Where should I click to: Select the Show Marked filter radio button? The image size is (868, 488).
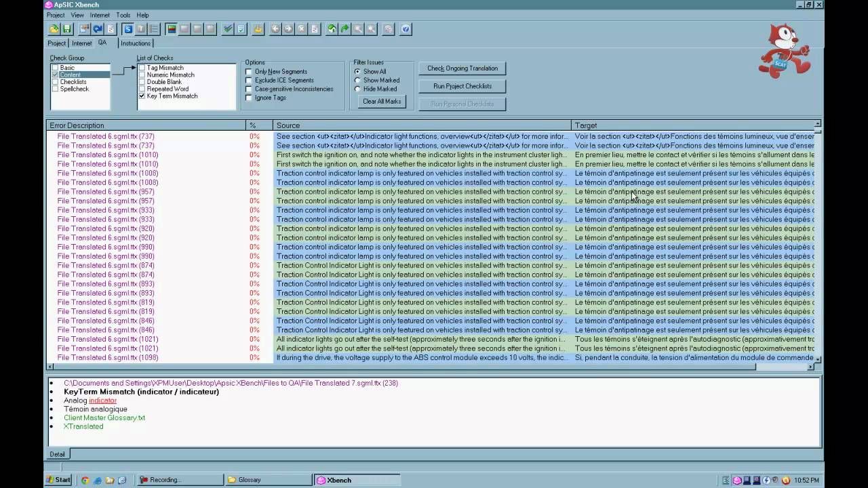pos(357,80)
